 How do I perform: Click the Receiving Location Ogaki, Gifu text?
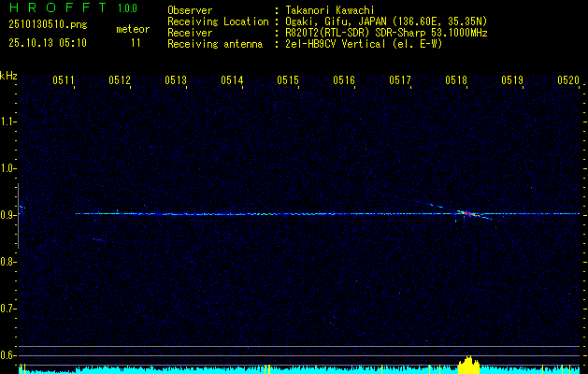click(386, 22)
